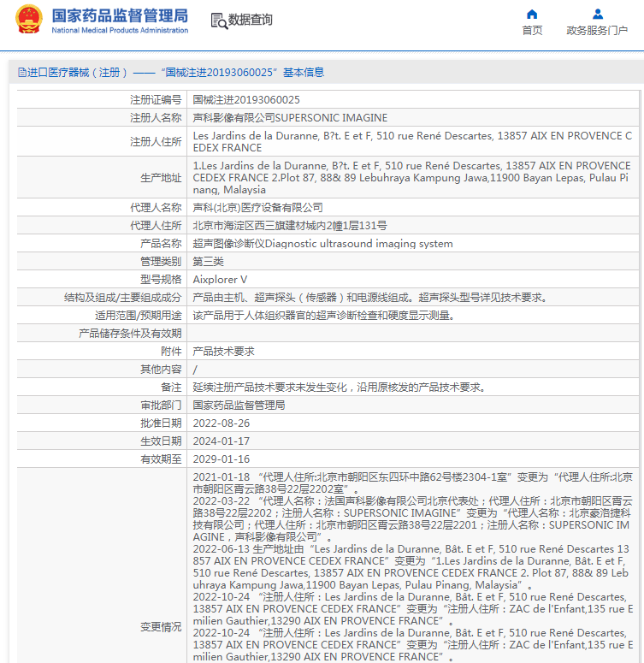This screenshot has width=644, height=663.
Task: Click agent name 声科(北京)医疗设备有限公司
Action: click(257, 207)
